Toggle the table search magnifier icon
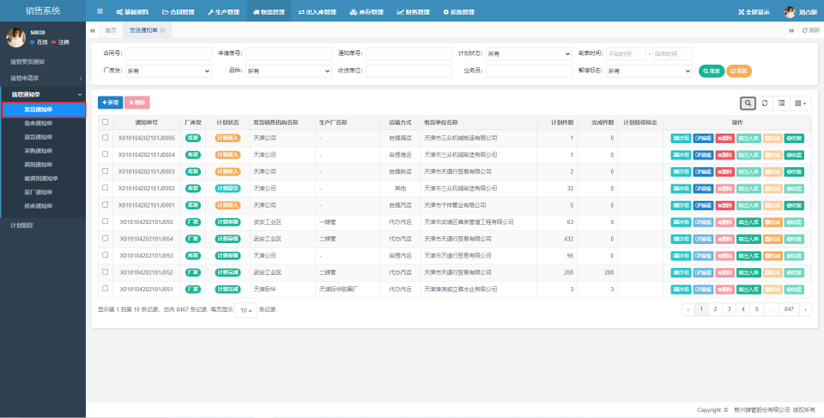This screenshot has width=824, height=418. [x=748, y=103]
